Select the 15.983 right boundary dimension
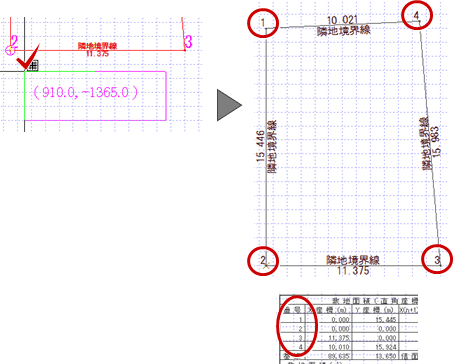455x364 pixels. click(436, 141)
